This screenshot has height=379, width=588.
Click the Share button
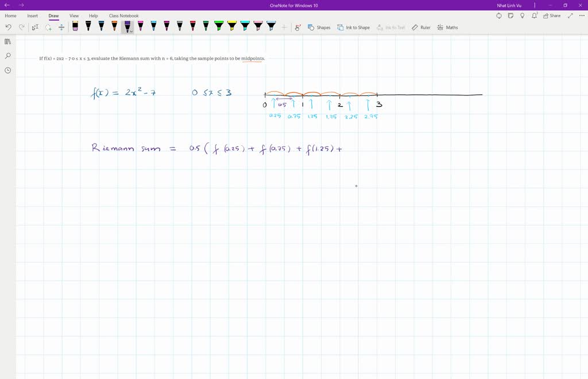(x=551, y=16)
